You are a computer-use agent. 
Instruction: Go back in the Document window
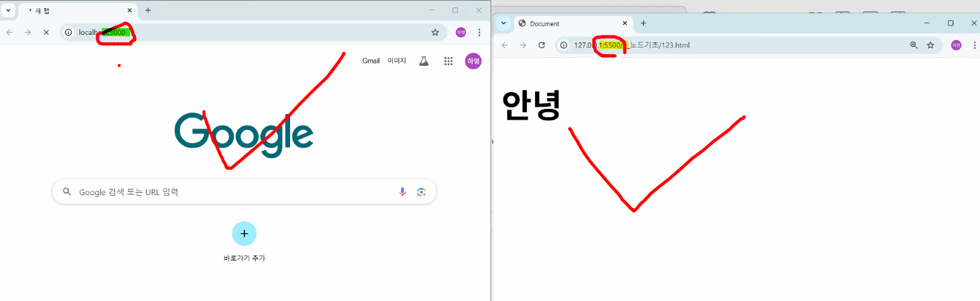tap(505, 45)
